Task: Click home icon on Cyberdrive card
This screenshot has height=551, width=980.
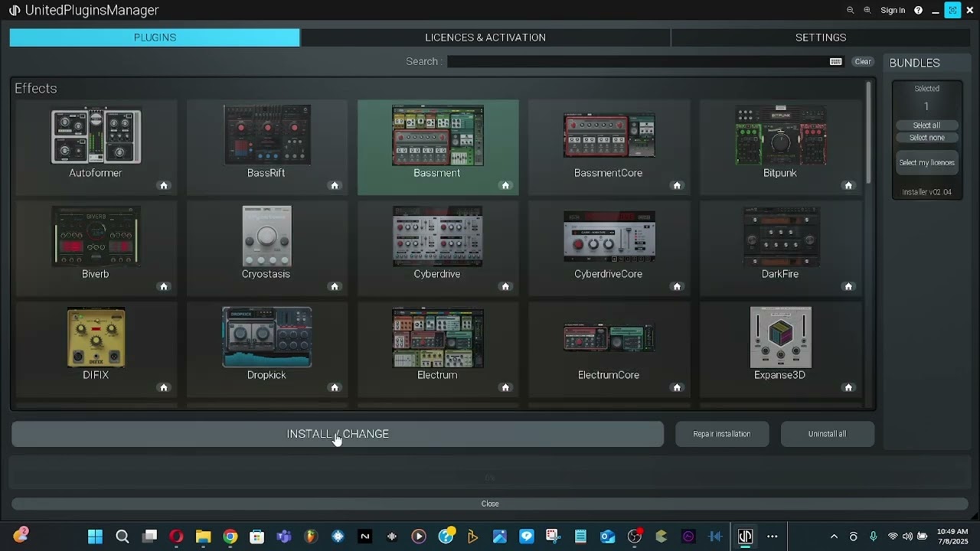Action: [505, 286]
